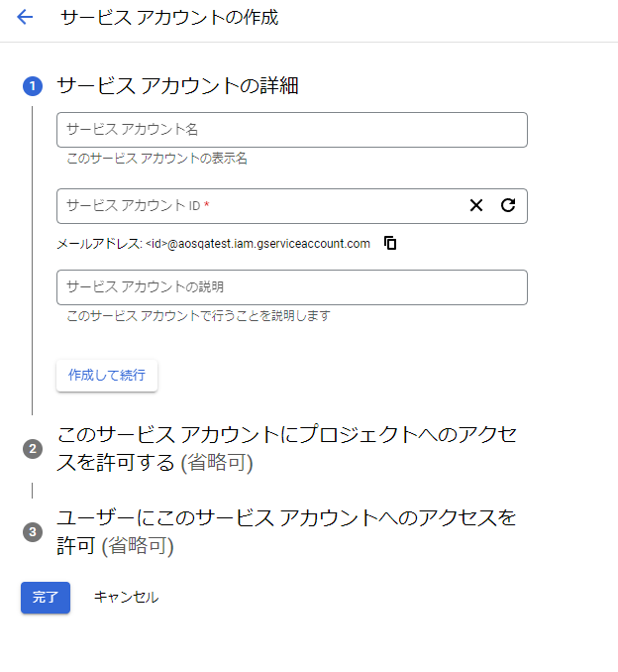This screenshot has height=672, width=618.
Task: Clear the service account ID with X icon
Action: pyautogui.click(x=476, y=205)
